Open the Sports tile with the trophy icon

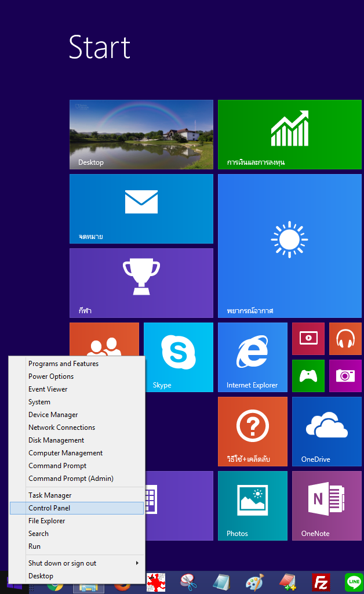141,283
